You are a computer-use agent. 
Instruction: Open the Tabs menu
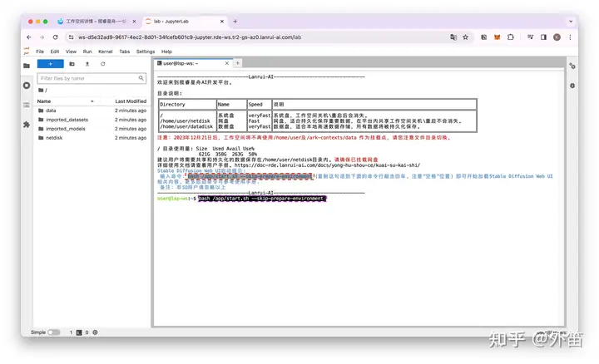125,52
